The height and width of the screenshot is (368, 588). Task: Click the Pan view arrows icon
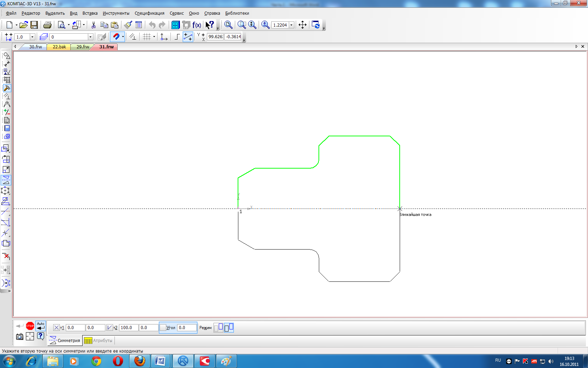(x=302, y=25)
